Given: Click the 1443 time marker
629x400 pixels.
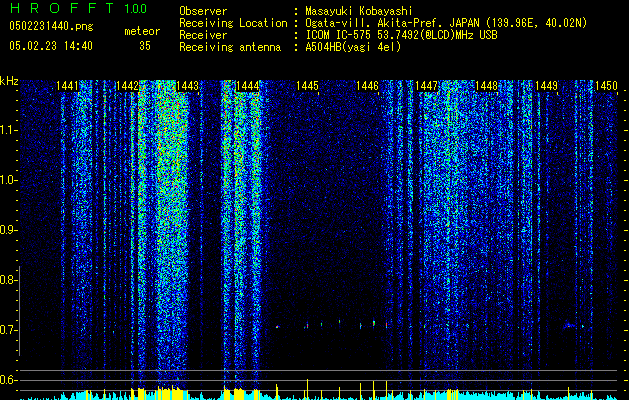Looking at the screenshot, I should coord(187,86).
